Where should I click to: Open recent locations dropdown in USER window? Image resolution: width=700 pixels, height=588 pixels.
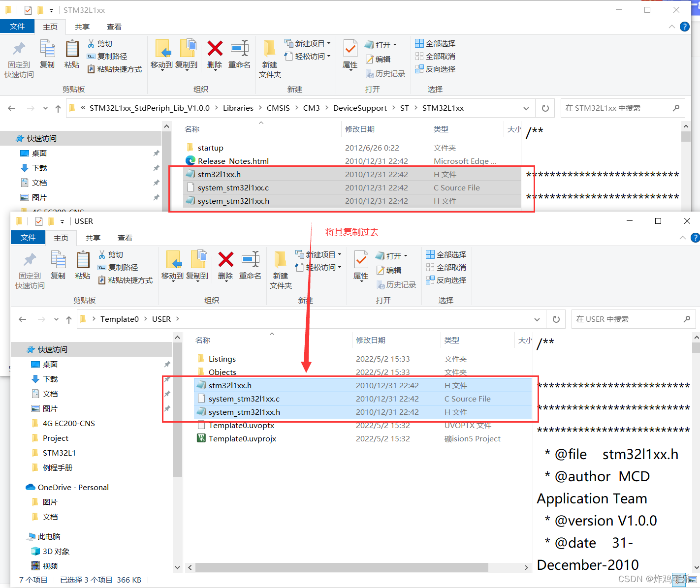coord(56,319)
